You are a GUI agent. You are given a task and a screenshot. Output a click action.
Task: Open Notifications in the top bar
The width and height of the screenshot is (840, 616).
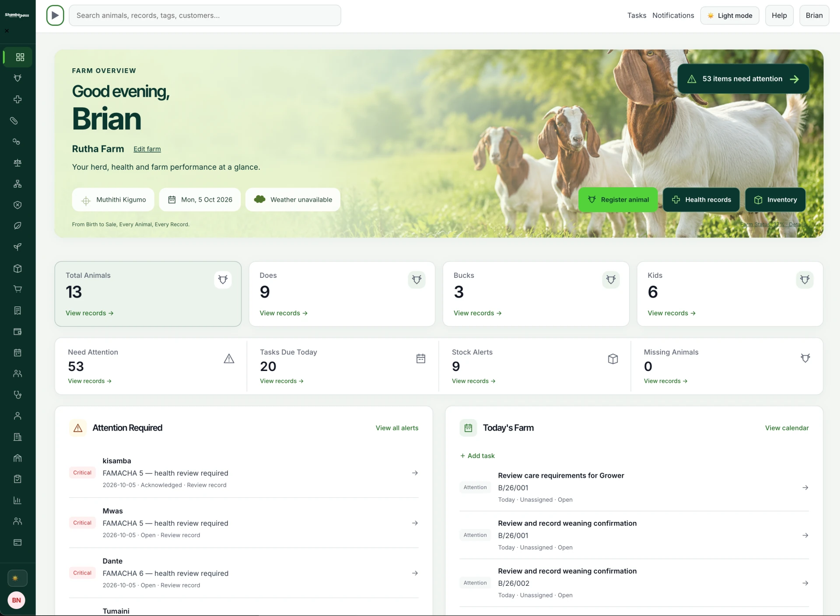(673, 15)
